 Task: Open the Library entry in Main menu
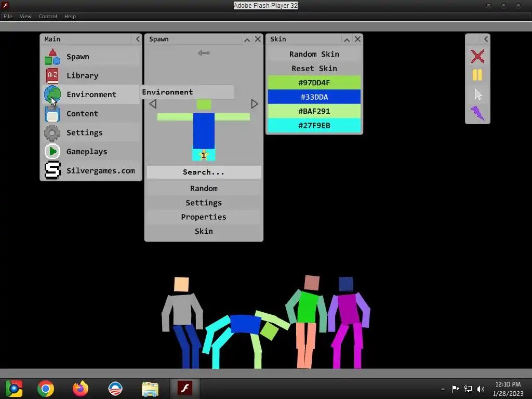91,75
